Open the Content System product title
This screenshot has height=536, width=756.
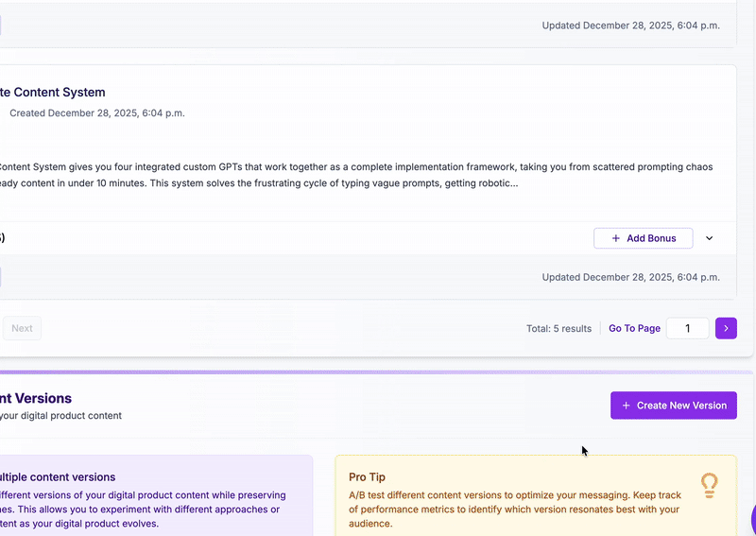(53, 92)
